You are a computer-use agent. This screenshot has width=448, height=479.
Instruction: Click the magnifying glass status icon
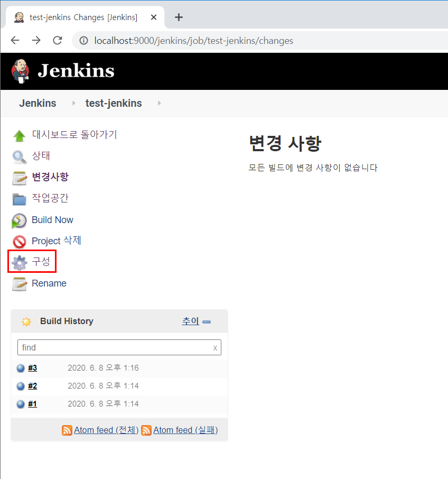19,157
